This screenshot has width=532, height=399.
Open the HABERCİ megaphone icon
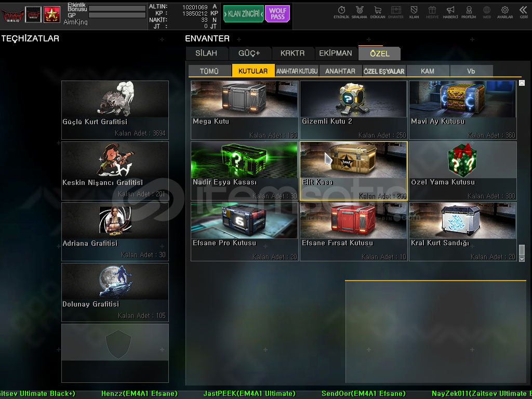click(x=450, y=12)
